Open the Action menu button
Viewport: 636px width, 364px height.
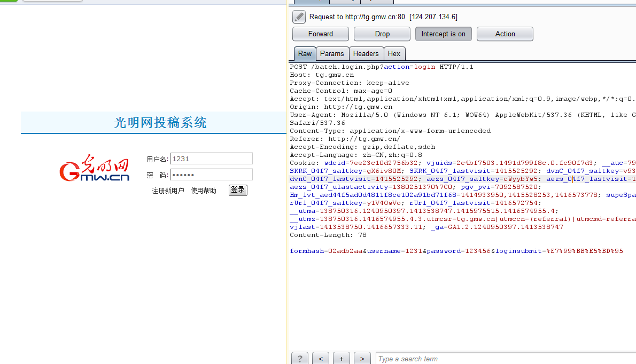point(505,34)
